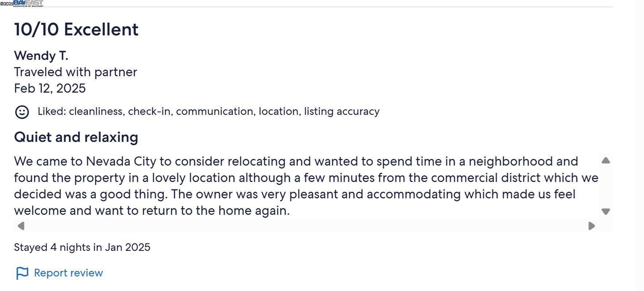Viewport: 644px width, 291px height.
Task: Click the smiley face icon next to Liked
Action: point(22,112)
